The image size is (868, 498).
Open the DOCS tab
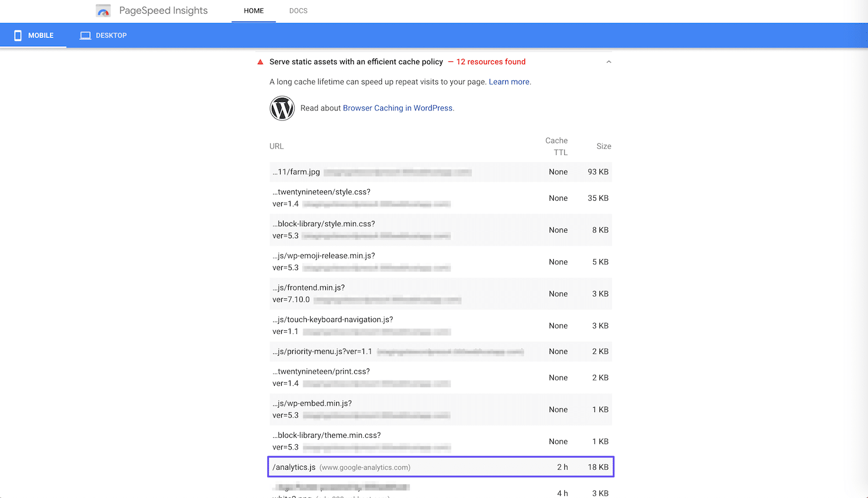tap(298, 10)
